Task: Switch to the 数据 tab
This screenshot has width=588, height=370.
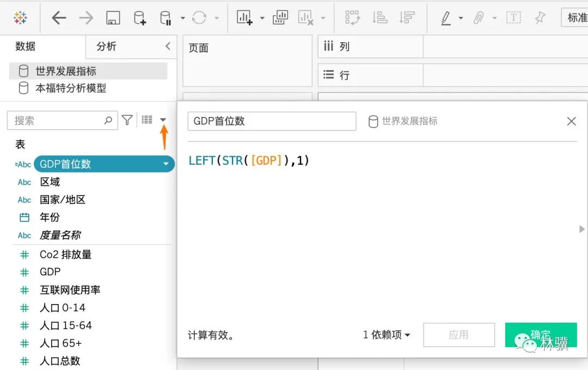Action: coord(26,46)
